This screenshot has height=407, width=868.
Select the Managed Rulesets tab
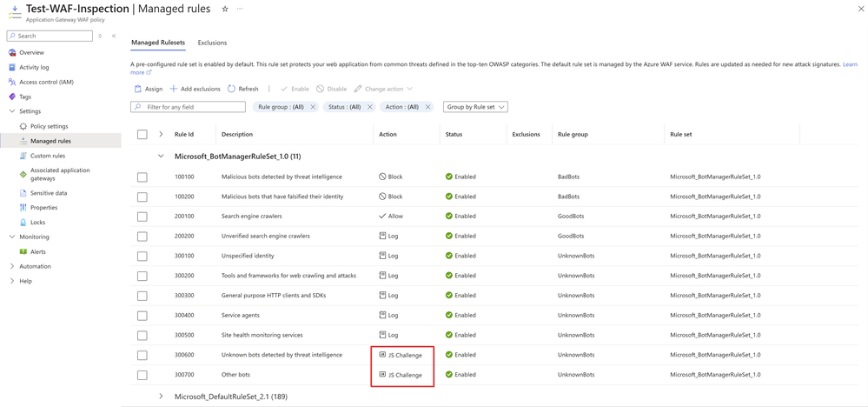tap(158, 43)
